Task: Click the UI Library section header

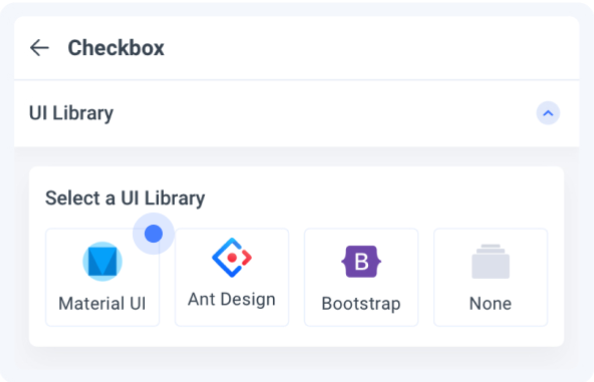Action: coord(297,113)
